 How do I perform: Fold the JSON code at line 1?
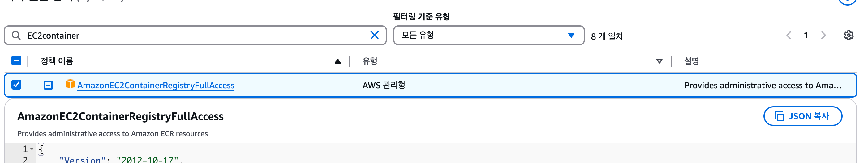pos(32,149)
